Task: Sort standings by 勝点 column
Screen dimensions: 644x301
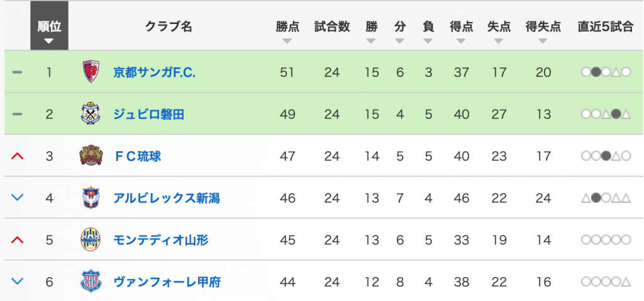Action: [287, 31]
